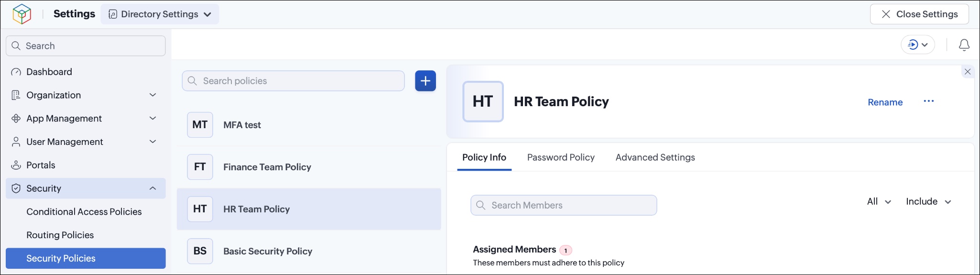Click the Dashboard gauge icon

tap(16, 72)
